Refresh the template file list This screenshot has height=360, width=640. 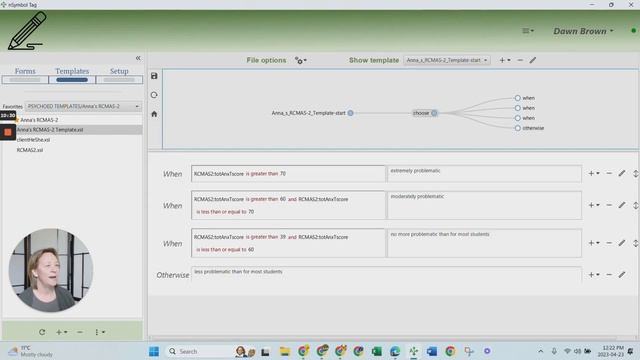point(42,332)
